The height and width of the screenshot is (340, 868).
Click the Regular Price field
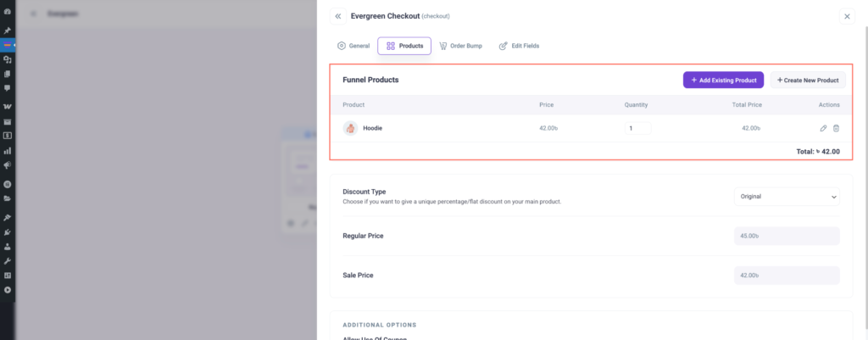point(787,236)
